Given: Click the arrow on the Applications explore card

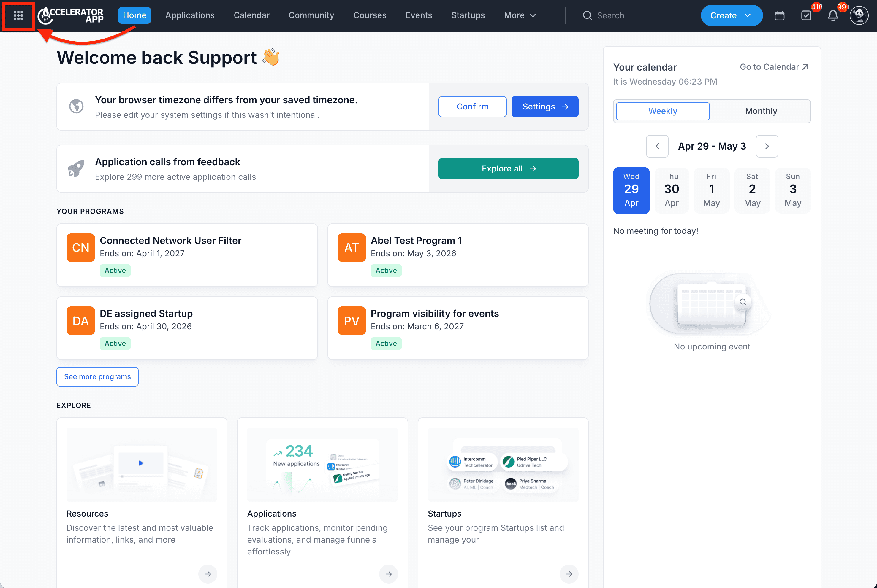Looking at the screenshot, I should 388,574.
